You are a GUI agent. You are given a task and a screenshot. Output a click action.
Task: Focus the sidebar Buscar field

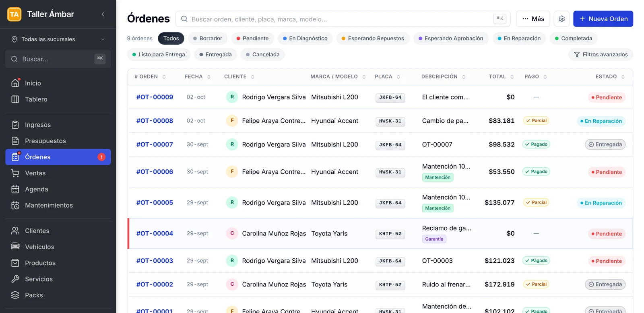point(58,59)
